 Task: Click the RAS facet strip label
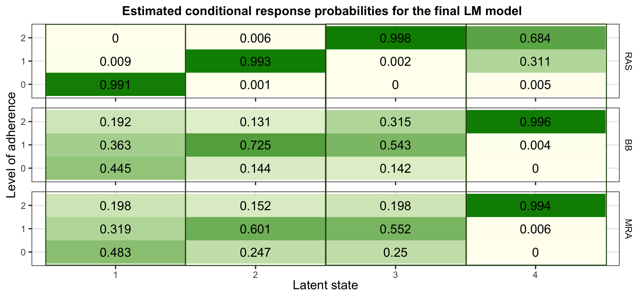click(x=628, y=61)
